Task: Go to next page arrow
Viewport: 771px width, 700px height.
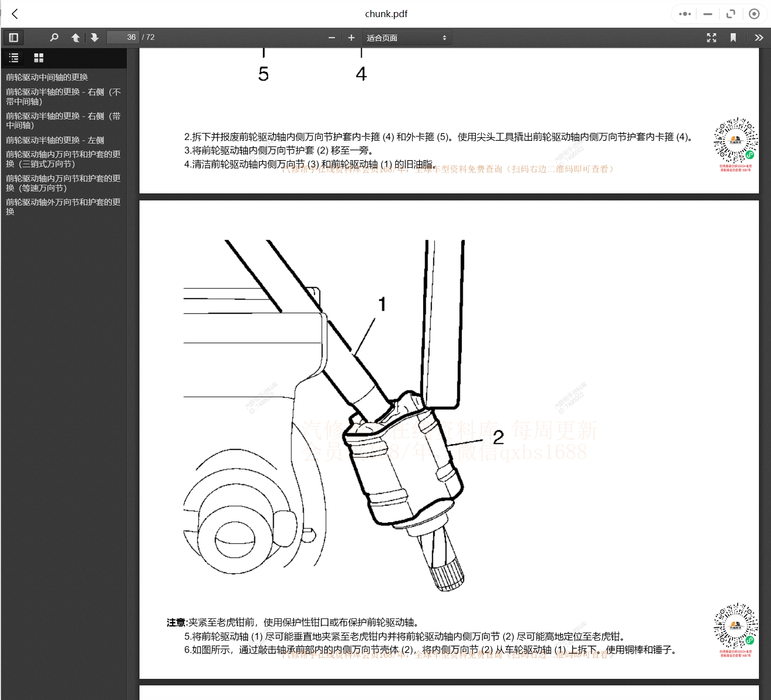Action: click(x=94, y=37)
